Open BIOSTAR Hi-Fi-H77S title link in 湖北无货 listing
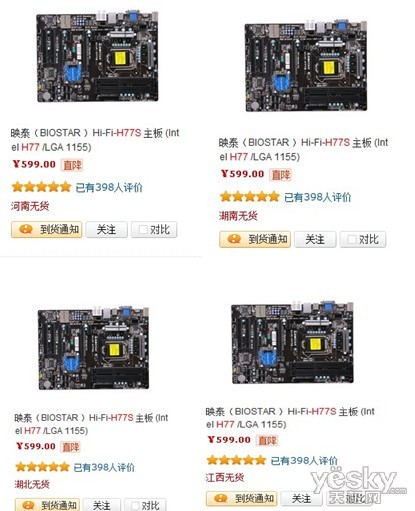The width and height of the screenshot is (415, 511). [x=91, y=424]
